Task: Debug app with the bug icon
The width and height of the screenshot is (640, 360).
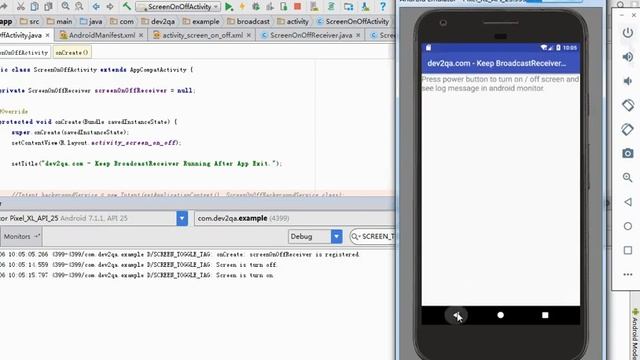Action: [x=256, y=6]
